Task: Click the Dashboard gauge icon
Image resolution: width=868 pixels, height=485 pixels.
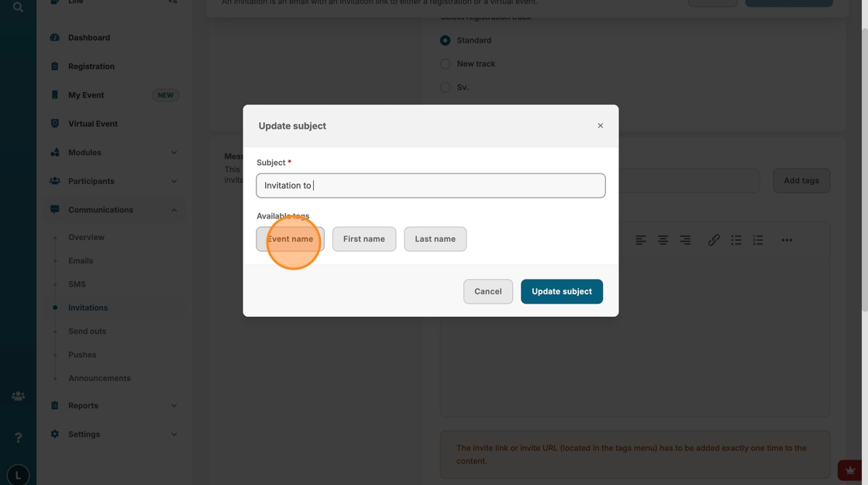Action: tap(55, 38)
